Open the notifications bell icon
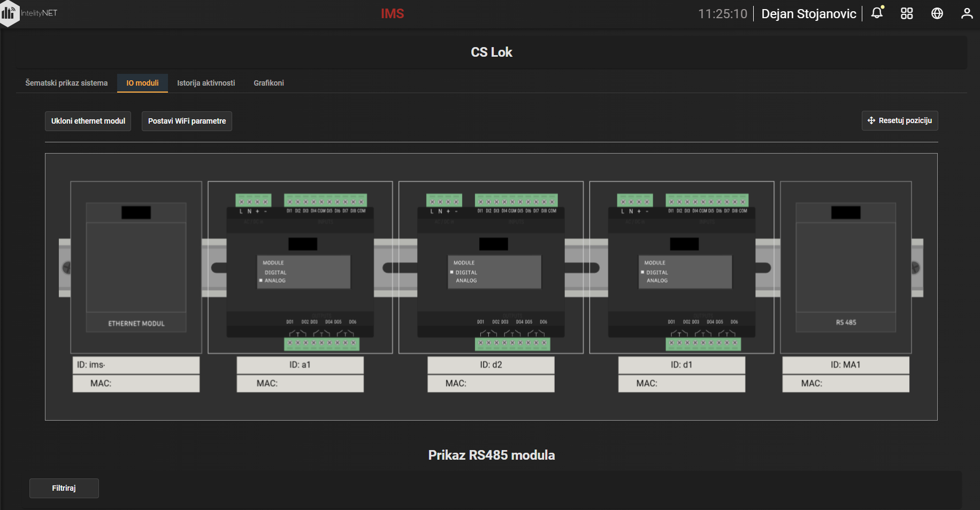Screen dimensions: 980x510 coord(877,13)
